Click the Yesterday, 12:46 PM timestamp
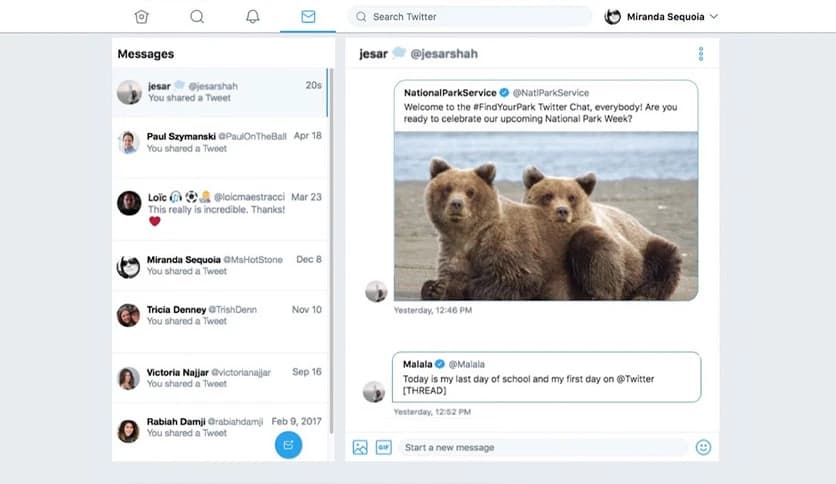The height and width of the screenshot is (484, 836). pyautogui.click(x=432, y=310)
